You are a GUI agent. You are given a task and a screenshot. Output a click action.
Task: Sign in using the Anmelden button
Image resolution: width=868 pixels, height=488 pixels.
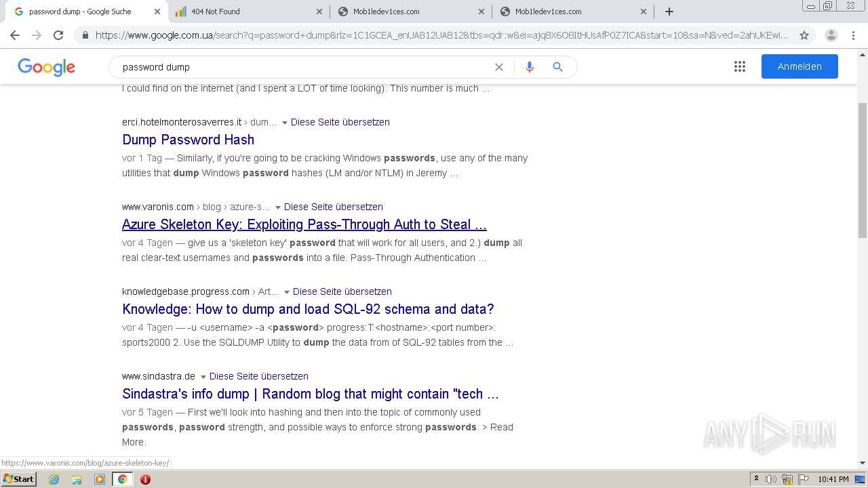[x=800, y=66]
